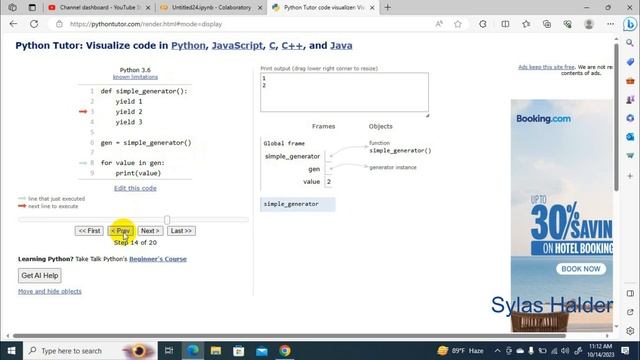Open the known limitations link
This screenshot has width=640, height=360.
point(135,77)
